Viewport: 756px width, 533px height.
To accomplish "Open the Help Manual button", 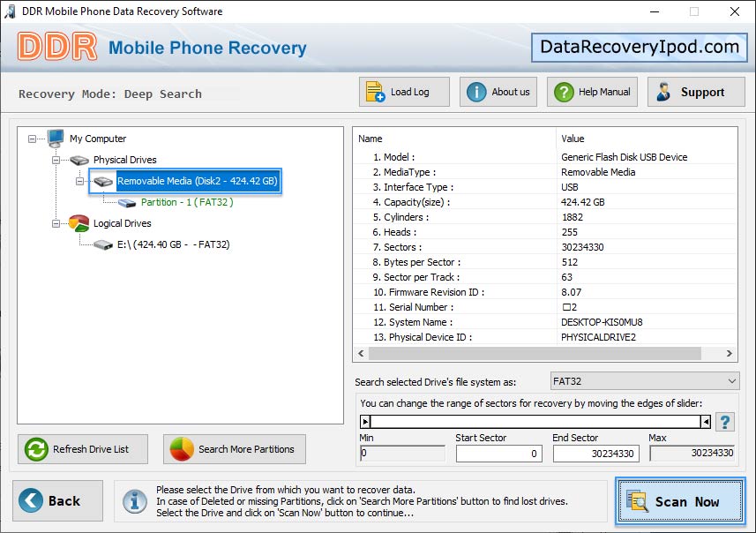I will tap(592, 92).
